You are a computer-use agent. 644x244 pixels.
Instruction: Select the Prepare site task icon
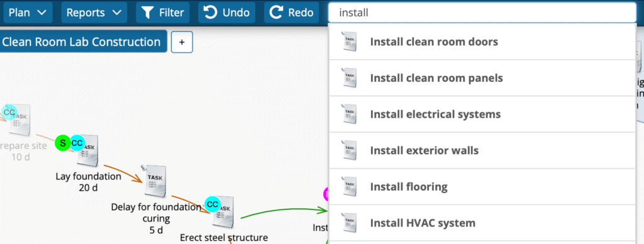(19, 121)
